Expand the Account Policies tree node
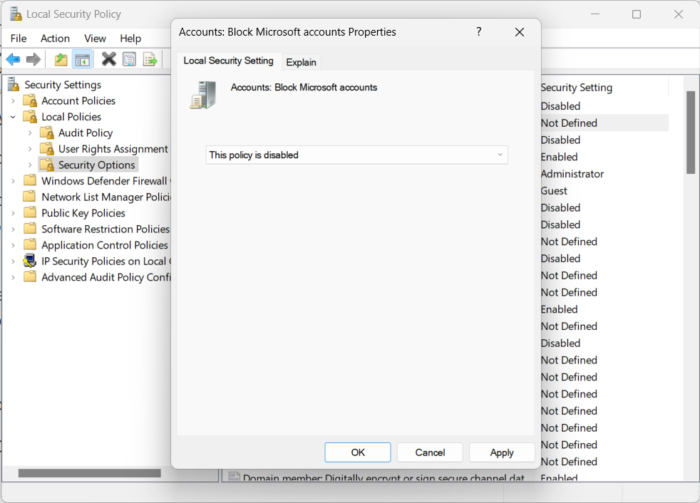 pos(13,101)
